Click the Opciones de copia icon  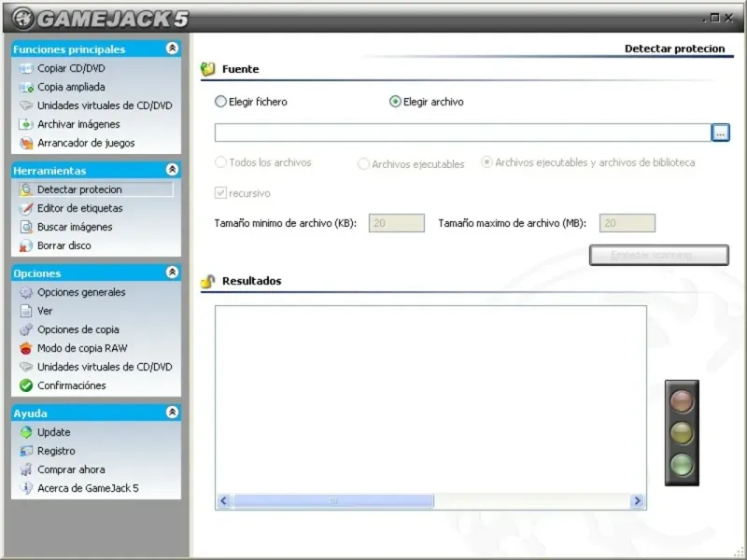pyautogui.click(x=26, y=329)
